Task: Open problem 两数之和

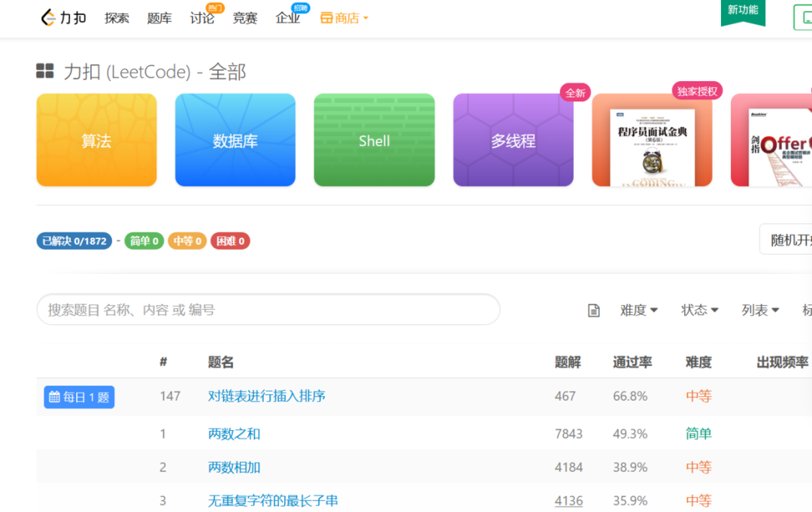Action: pos(234,434)
